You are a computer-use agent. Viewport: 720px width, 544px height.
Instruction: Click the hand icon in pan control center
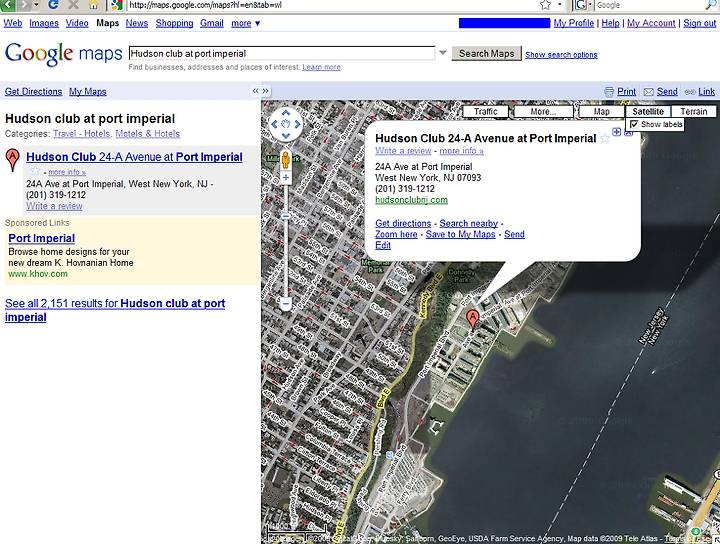pyautogui.click(x=286, y=124)
